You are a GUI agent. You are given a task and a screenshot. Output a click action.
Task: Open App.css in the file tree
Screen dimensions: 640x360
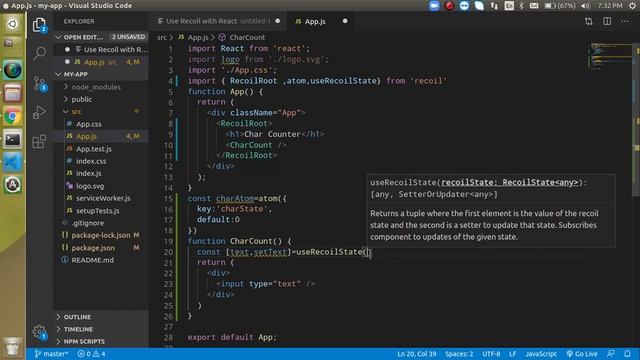[89, 124]
